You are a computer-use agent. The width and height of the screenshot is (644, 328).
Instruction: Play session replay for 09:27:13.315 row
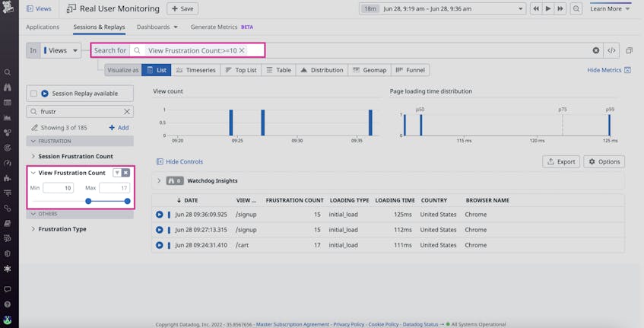(160, 230)
